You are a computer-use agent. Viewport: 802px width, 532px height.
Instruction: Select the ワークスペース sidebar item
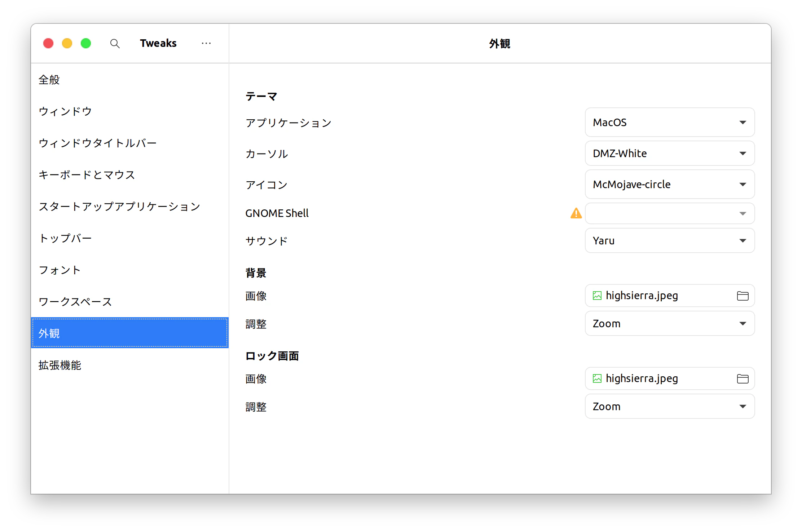130,302
